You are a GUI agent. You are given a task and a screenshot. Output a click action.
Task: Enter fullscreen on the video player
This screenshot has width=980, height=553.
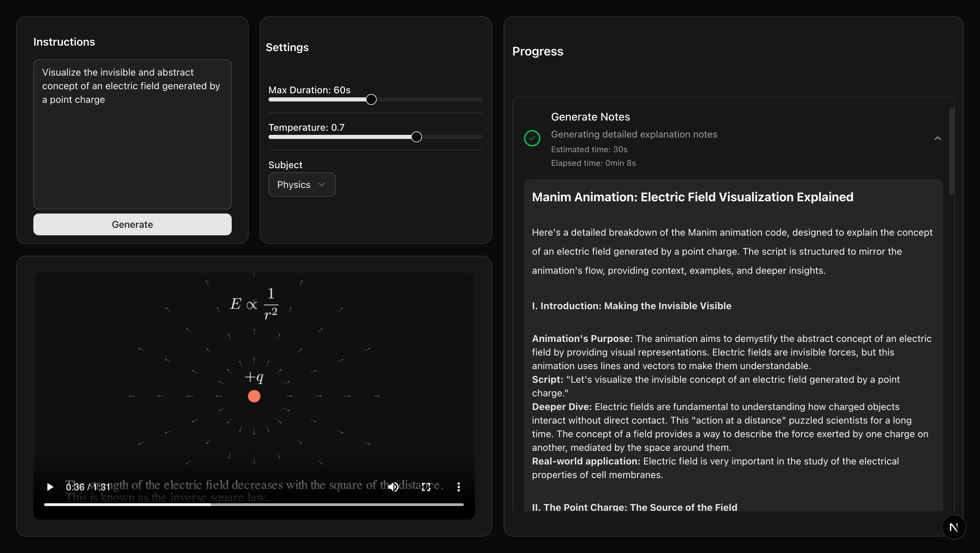pos(426,487)
